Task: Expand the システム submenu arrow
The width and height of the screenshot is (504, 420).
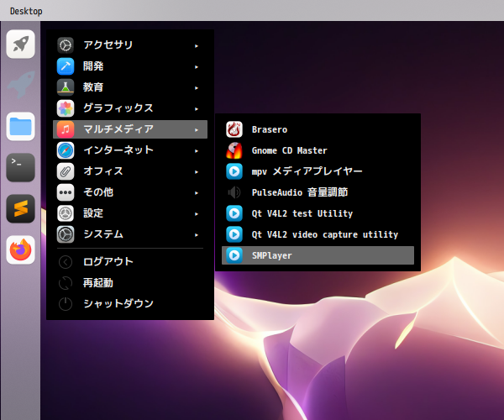Action: point(197,235)
